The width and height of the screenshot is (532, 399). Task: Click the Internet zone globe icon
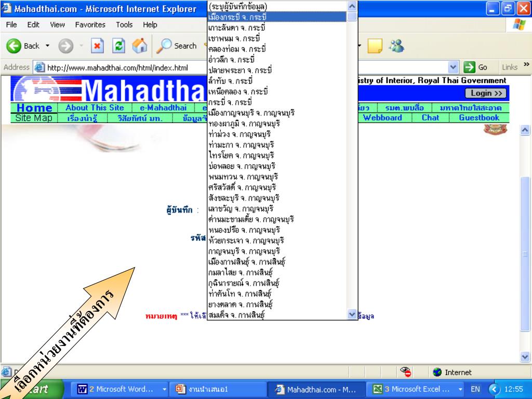pos(437,372)
